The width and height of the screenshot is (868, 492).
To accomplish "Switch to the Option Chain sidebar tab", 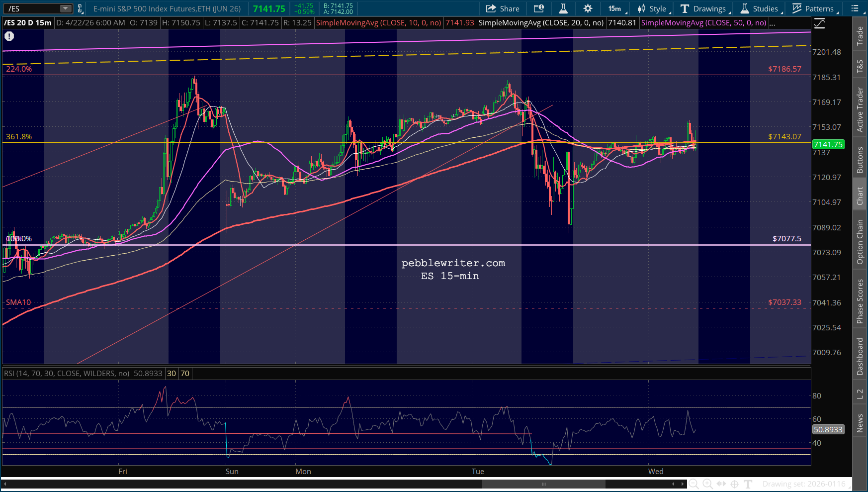I will [x=860, y=242].
